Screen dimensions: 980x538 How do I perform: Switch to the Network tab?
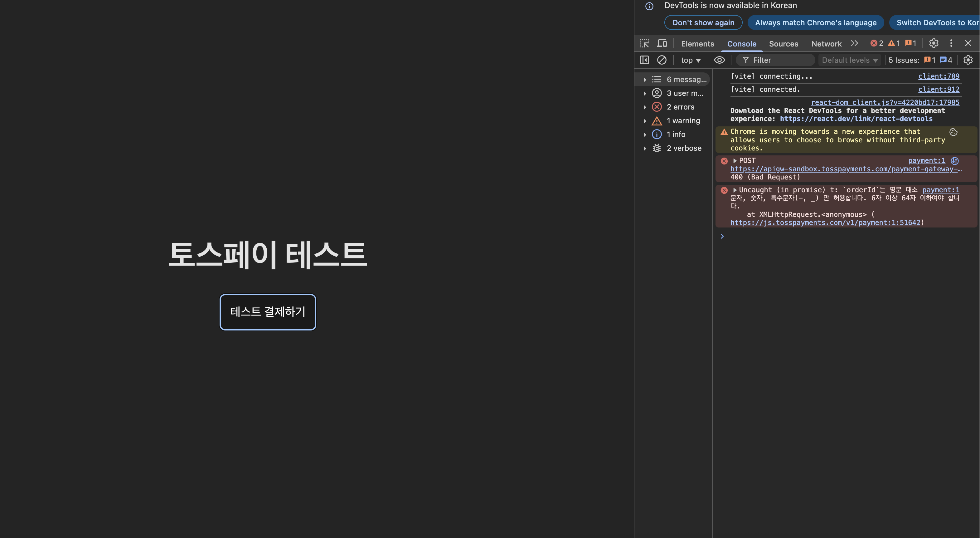click(x=826, y=44)
